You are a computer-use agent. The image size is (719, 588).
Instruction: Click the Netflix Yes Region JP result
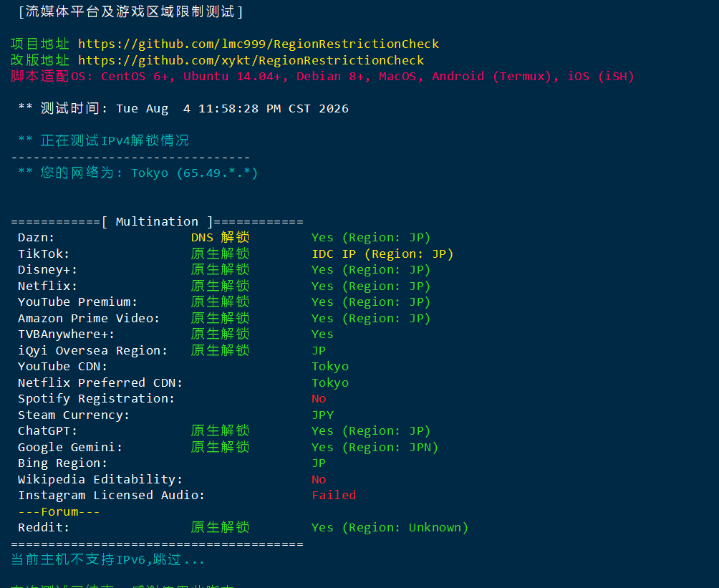click(x=371, y=286)
